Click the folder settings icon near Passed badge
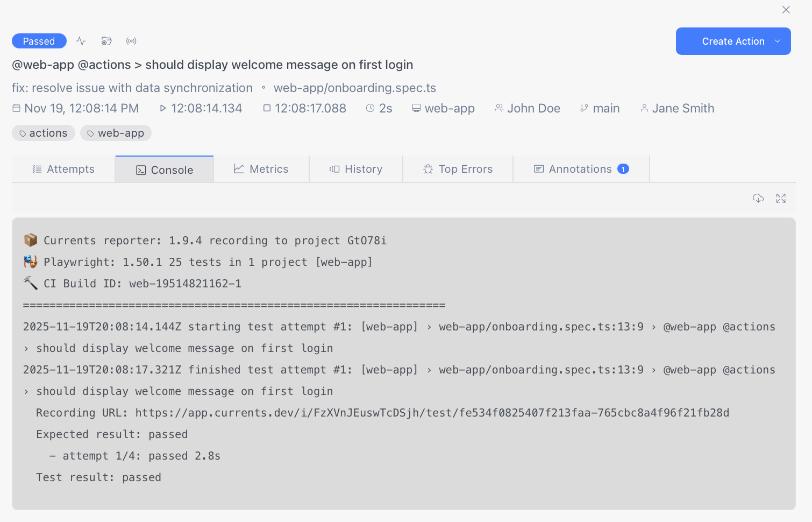The width and height of the screenshot is (812, 522). tap(106, 41)
